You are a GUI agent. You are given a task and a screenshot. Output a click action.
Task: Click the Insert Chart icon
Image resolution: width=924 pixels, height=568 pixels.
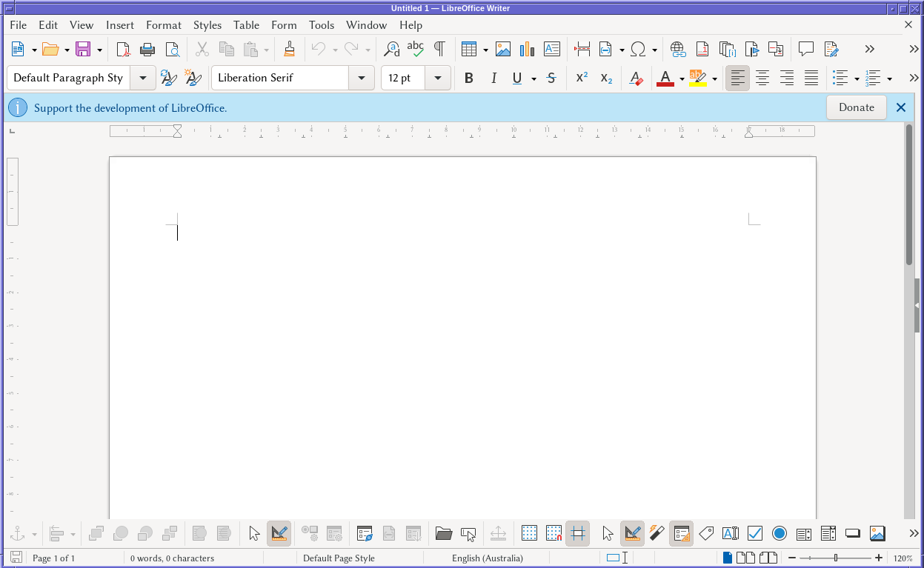coord(527,50)
